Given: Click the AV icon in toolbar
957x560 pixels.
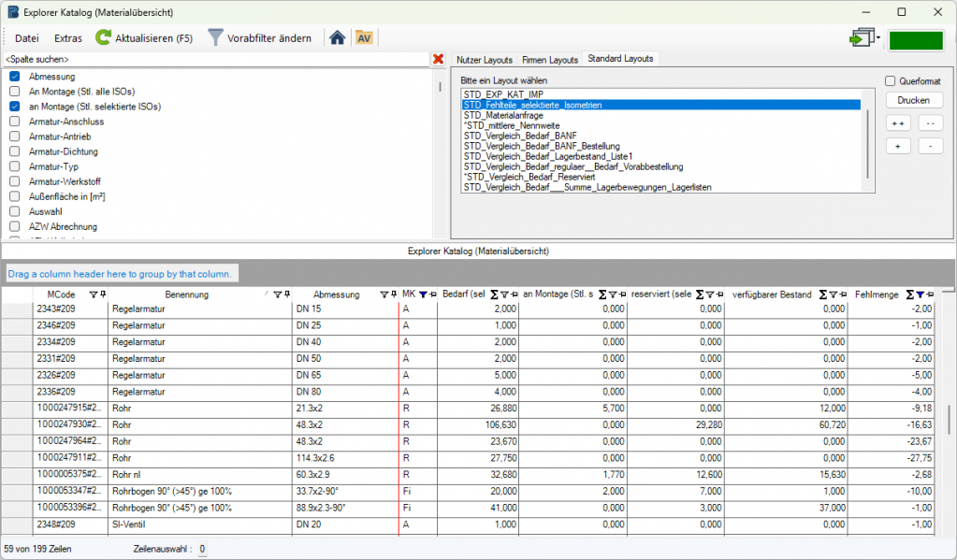Looking at the screenshot, I should point(364,38).
